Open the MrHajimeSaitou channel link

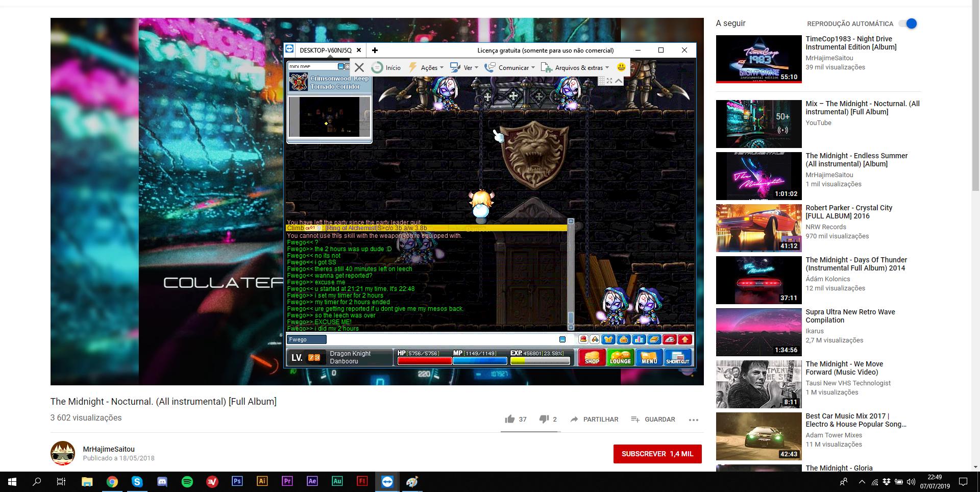[x=109, y=449]
